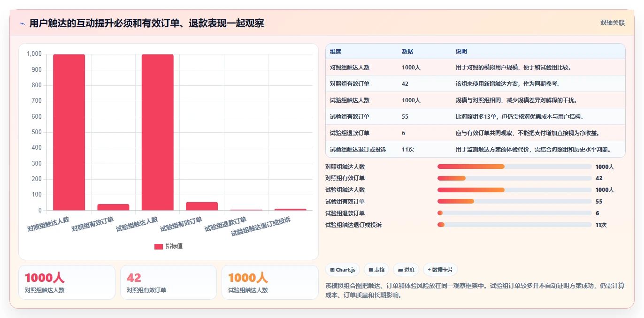Click the lightning icon beside the page heading
This screenshot has width=644, height=318.
tap(22, 23)
